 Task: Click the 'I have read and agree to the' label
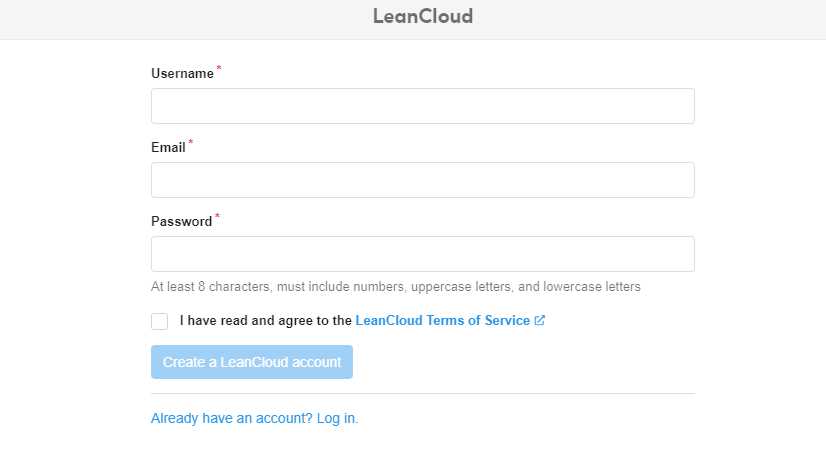click(x=266, y=320)
